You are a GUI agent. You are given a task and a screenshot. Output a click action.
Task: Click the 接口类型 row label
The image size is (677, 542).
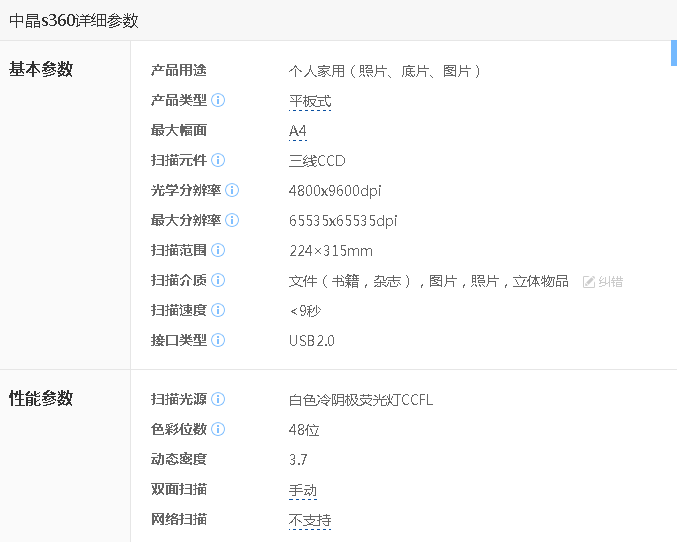pyautogui.click(x=179, y=340)
